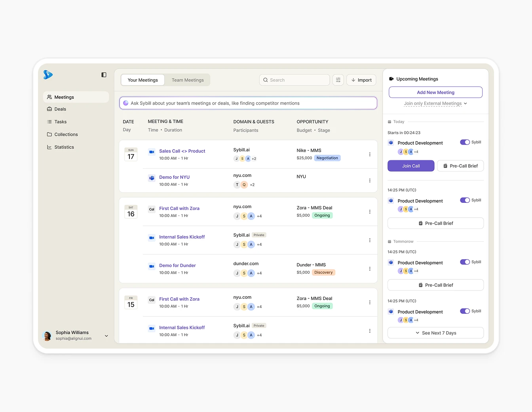Open the kebab menu on Demo for NYU row
The image size is (532, 412).
370,180
